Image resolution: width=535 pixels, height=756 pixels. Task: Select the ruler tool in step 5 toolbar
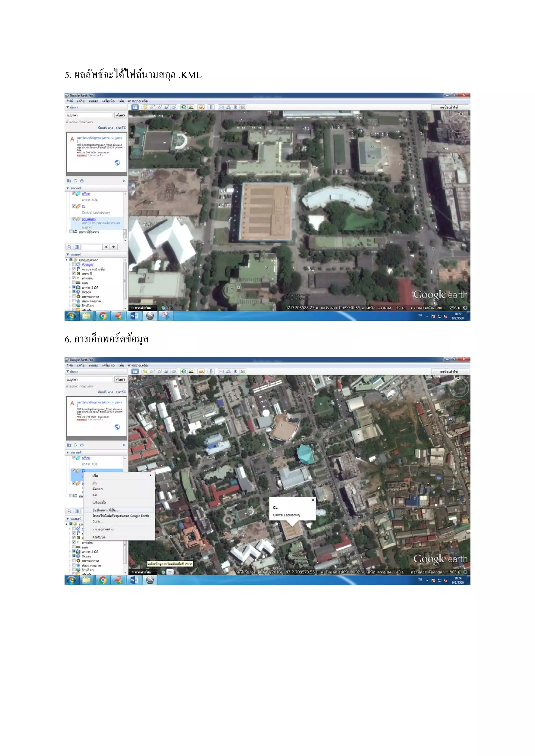coord(211,107)
